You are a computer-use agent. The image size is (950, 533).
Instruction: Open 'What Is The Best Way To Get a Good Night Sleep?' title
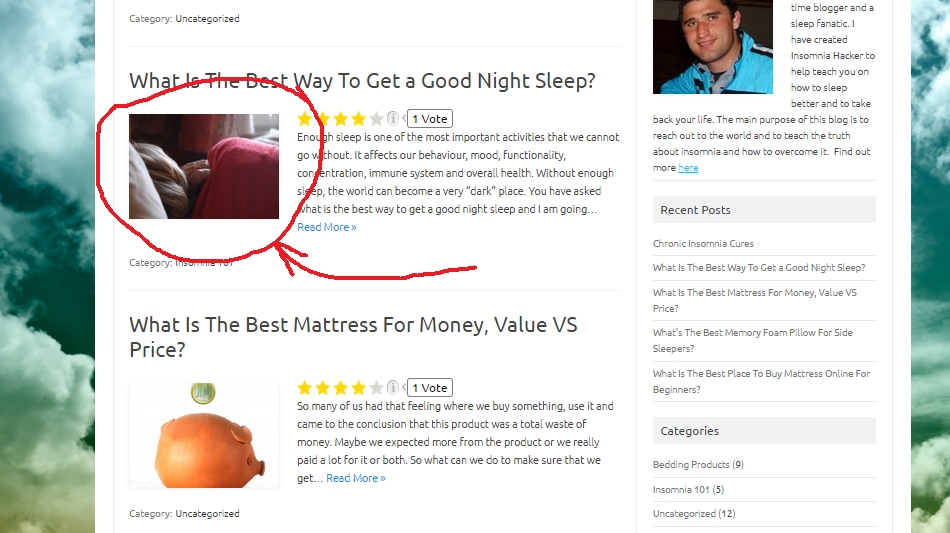click(362, 81)
